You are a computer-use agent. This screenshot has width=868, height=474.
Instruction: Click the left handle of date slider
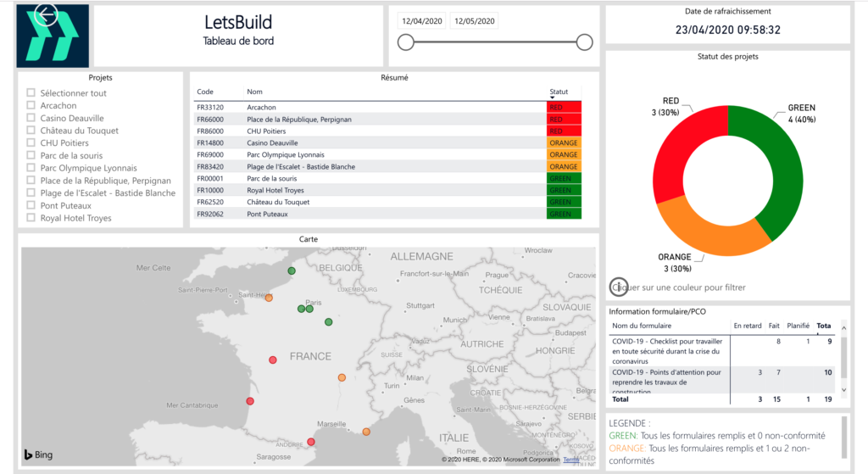[x=406, y=42]
